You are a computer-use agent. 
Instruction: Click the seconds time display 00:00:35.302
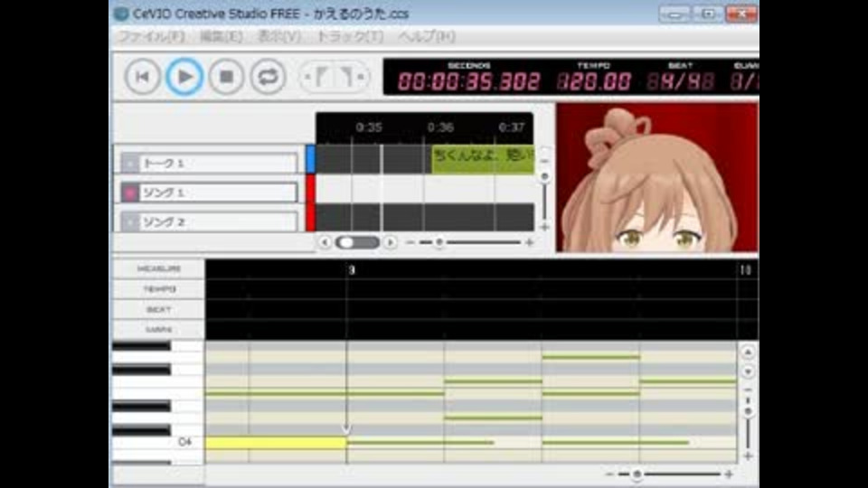pos(469,82)
